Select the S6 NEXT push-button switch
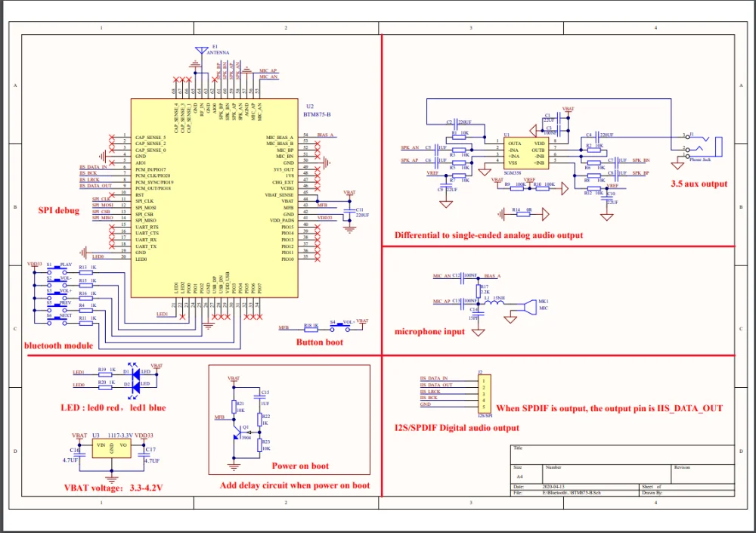This screenshot has width=756, height=533. point(57,321)
